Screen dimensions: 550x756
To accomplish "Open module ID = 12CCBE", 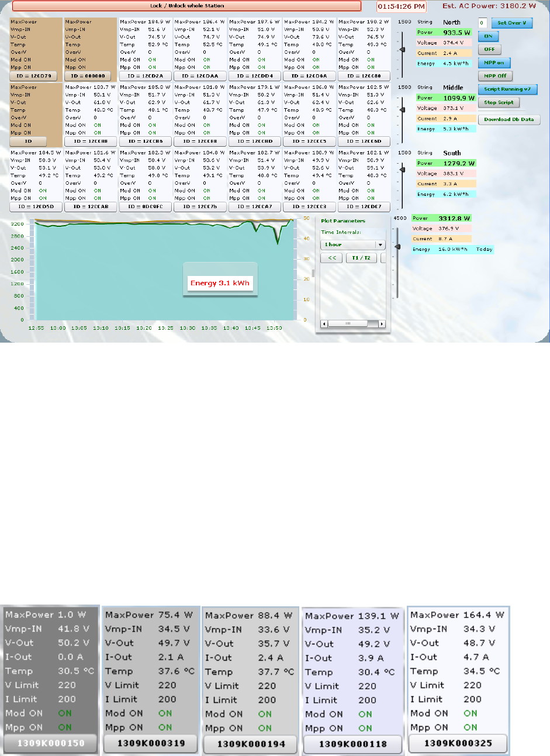I will [89, 141].
